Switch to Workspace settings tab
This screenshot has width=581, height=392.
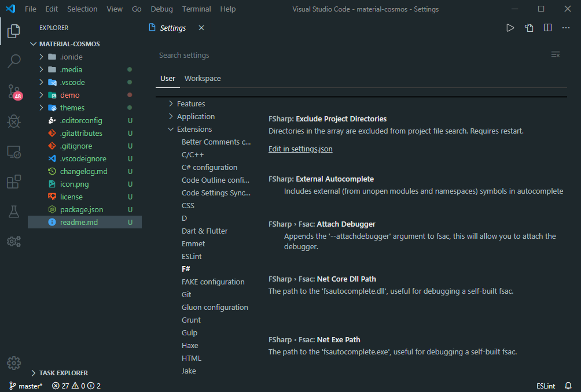[203, 79]
